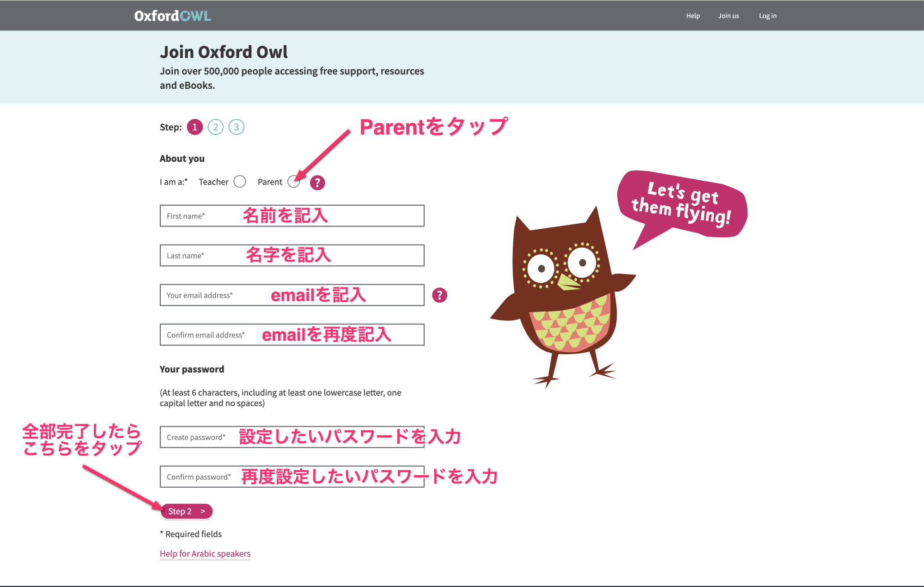Click the 'About you' section heading
924x587 pixels.
click(x=182, y=159)
